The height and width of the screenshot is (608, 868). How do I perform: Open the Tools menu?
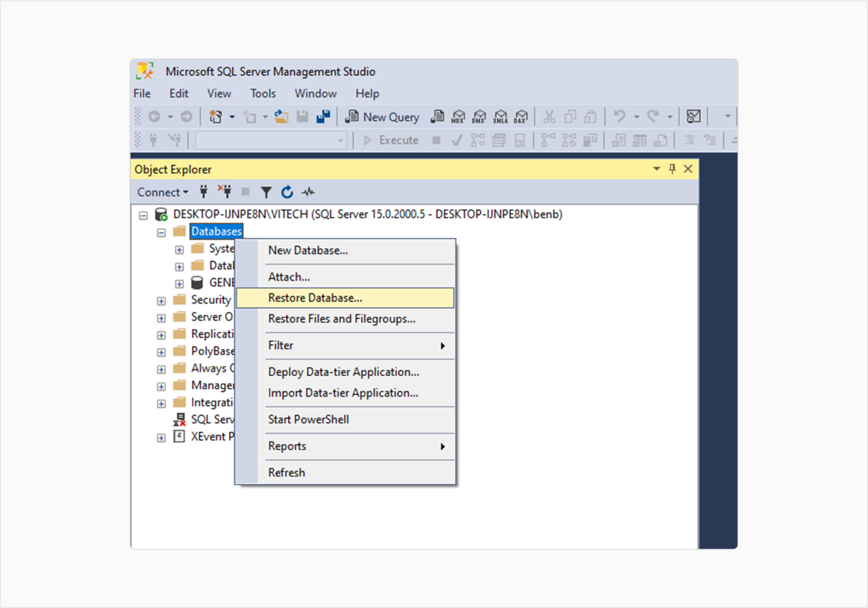pos(263,93)
